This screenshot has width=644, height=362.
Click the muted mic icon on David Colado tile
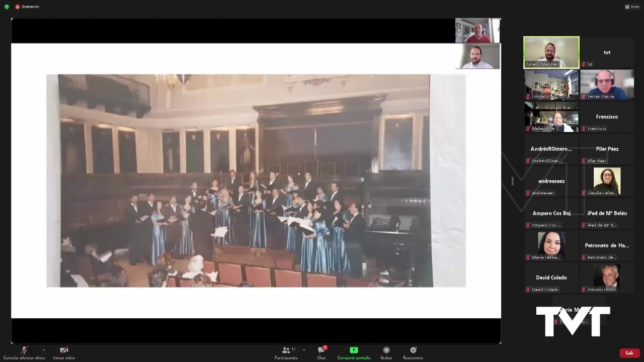(x=528, y=290)
